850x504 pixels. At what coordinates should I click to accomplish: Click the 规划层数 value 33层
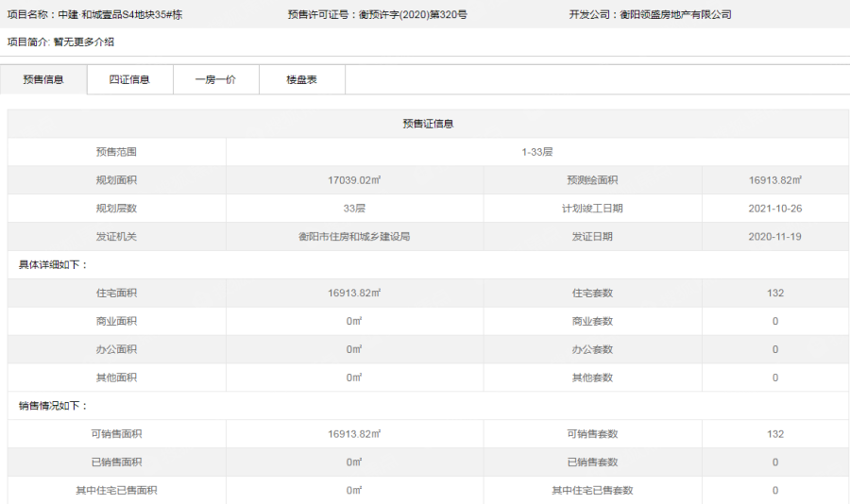tap(354, 209)
